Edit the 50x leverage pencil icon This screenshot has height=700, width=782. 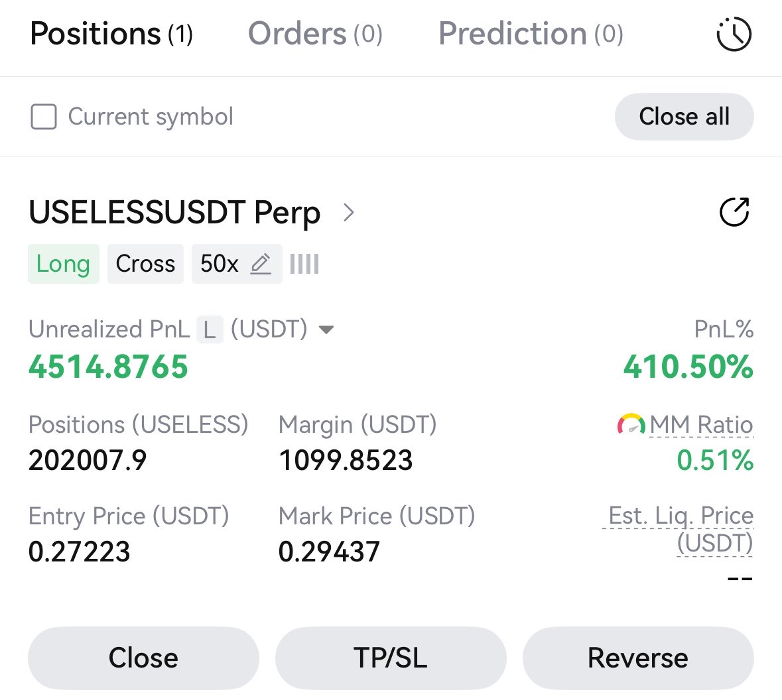(261, 264)
